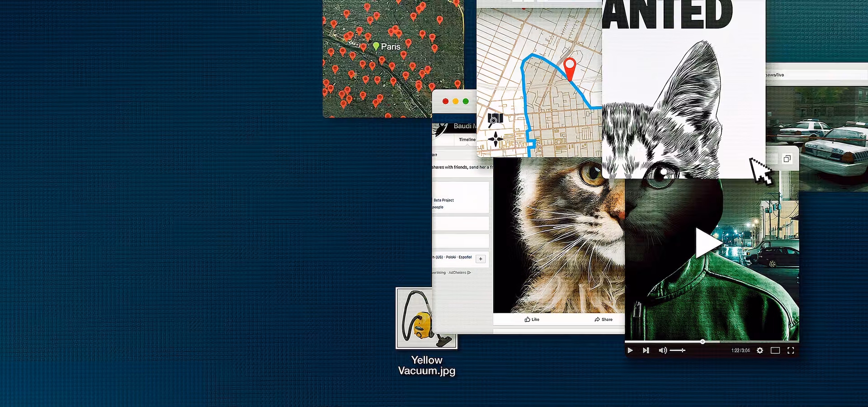This screenshot has width=868, height=407.
Task: Mute the video with the speaker icon
Action: pos(662,350)
